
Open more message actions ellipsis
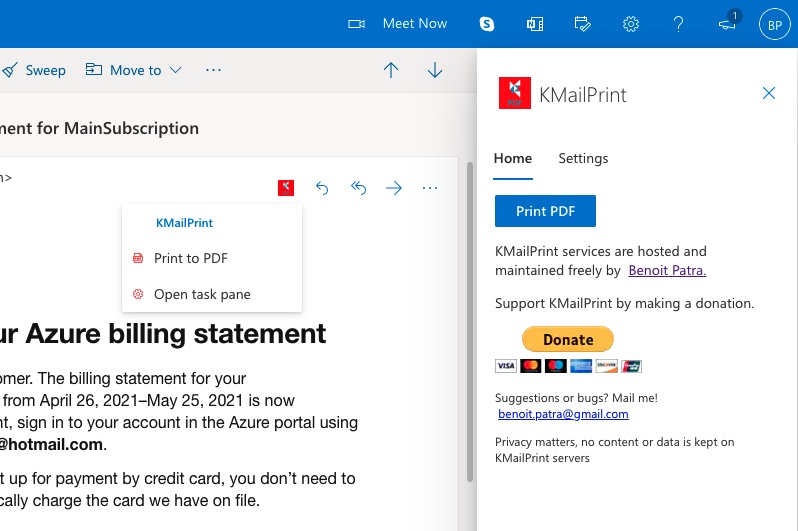430,188
